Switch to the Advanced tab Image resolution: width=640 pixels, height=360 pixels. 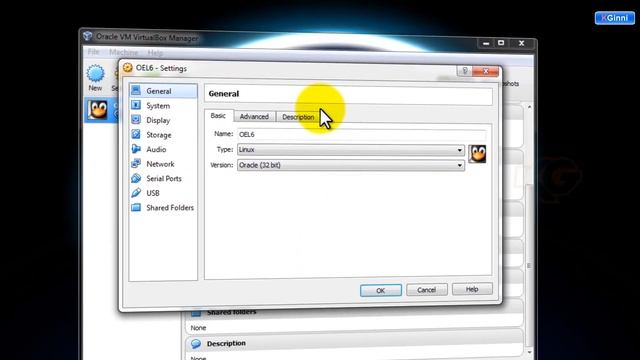(x=254, y=117)
